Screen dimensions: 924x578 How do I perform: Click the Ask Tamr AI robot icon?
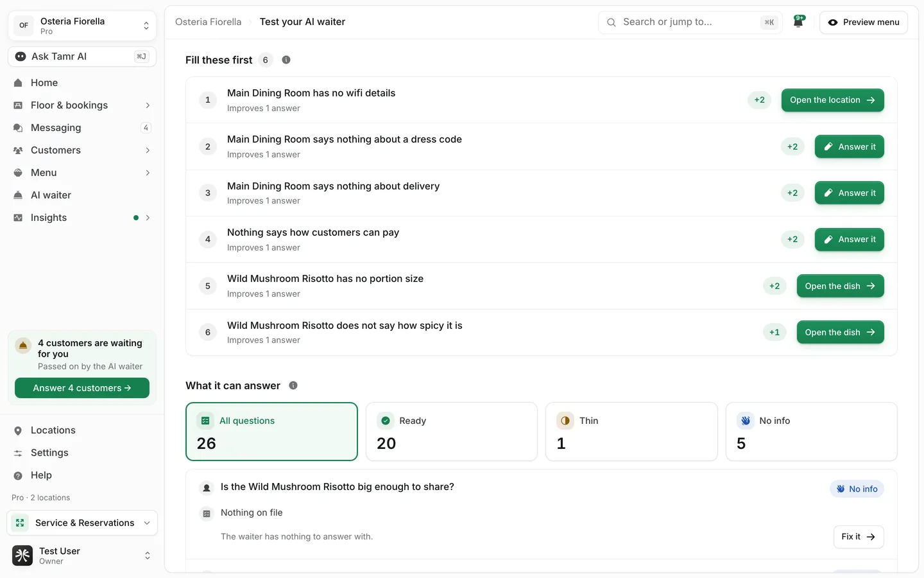point(21,57)
